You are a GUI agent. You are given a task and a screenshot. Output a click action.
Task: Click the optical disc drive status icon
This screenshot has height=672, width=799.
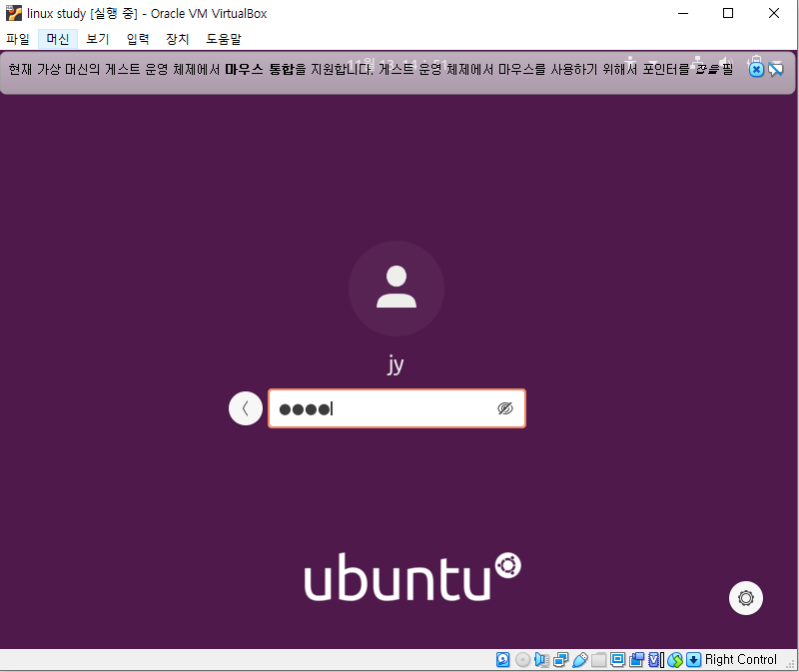tap(522, 660)
